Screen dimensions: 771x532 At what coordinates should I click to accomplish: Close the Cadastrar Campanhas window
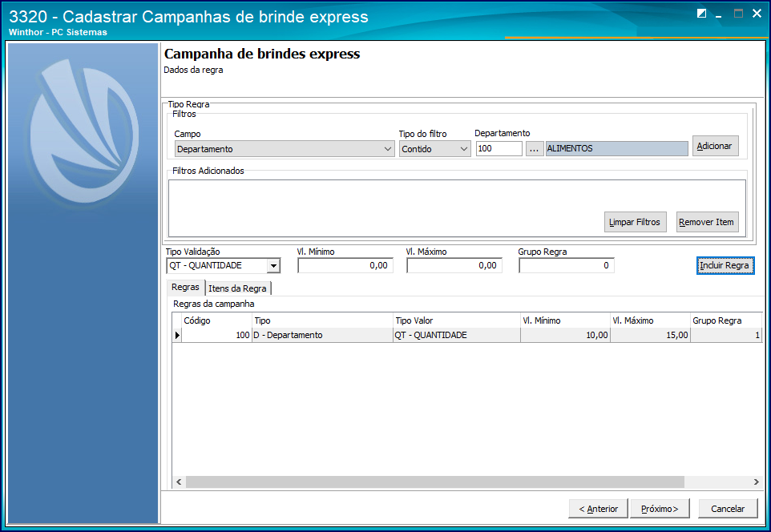757,14
